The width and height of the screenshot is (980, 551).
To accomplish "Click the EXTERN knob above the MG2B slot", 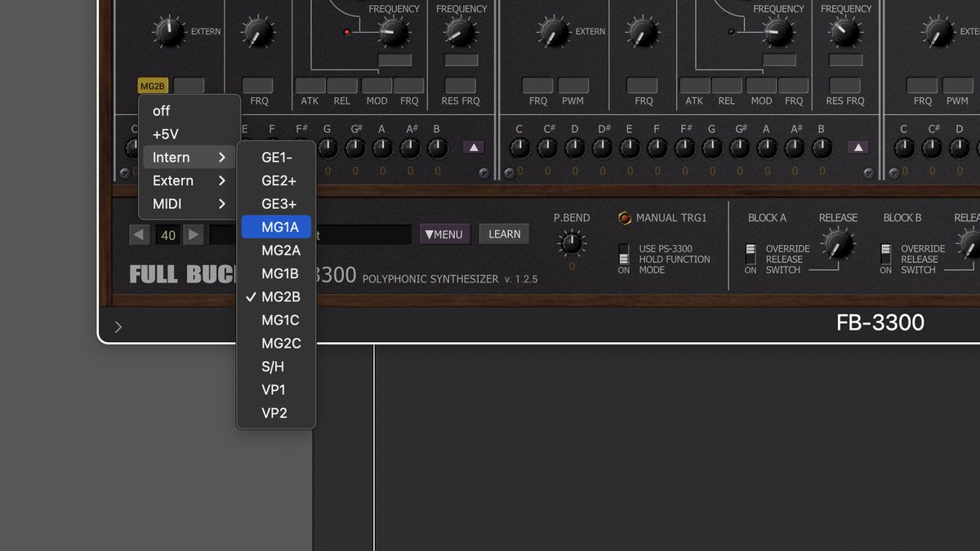I will point(169,33).
